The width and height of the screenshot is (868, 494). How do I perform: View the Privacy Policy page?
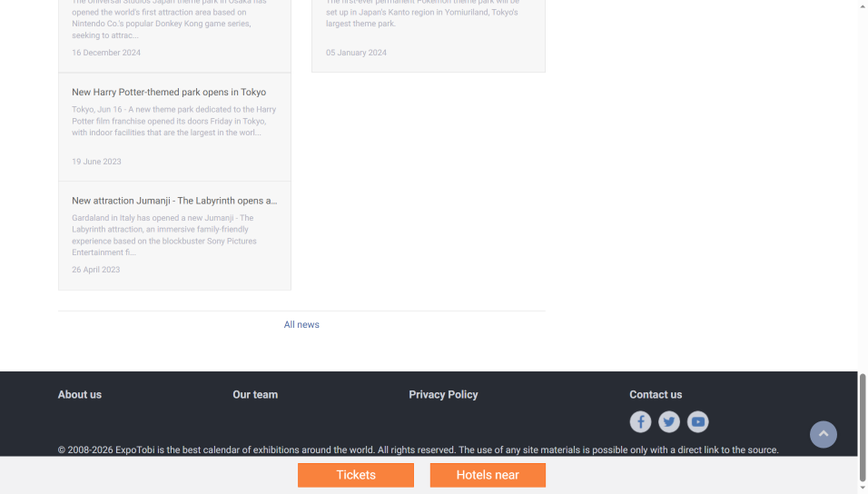point(443,394)
